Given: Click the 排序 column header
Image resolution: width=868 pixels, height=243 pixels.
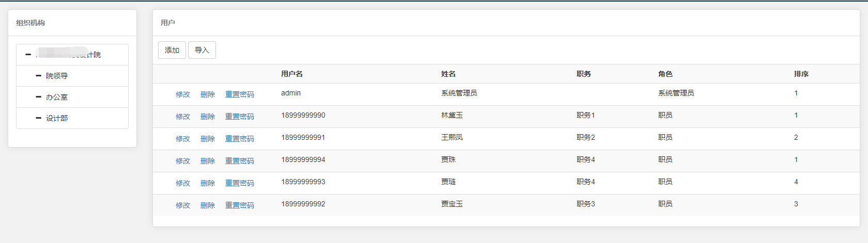Looking at the screenshot, I should [x=801, y=74].
